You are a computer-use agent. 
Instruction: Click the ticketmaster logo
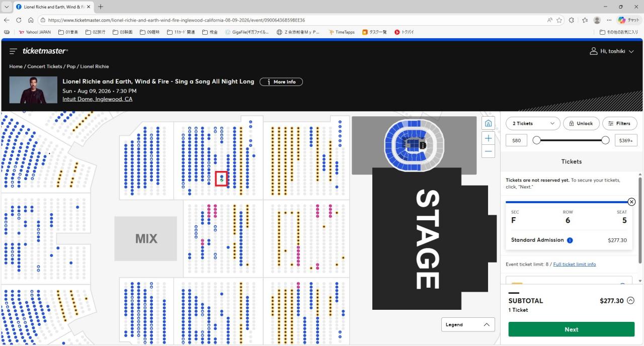tap(45, 51)
